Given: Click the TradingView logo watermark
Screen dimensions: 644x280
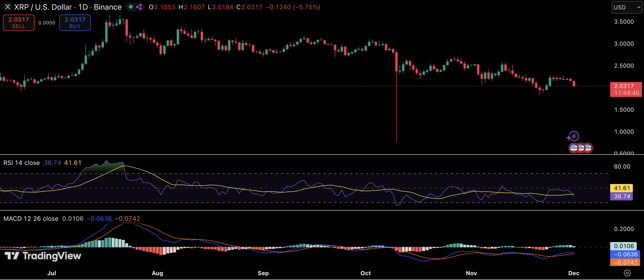Looking at the screenshot, I should pyautogui.click(x=43, y=256).
